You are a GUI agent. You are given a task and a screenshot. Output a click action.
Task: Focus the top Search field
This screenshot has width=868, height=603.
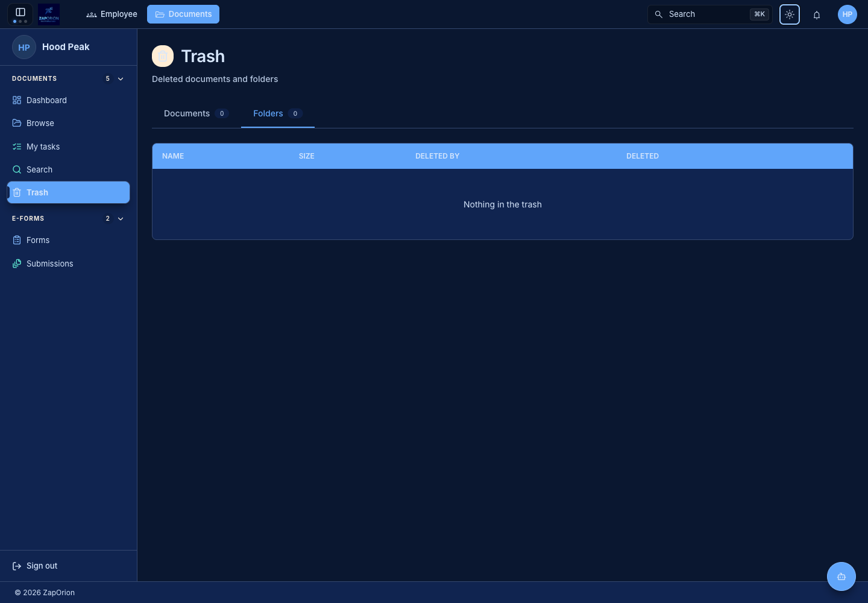coord(710,14)
